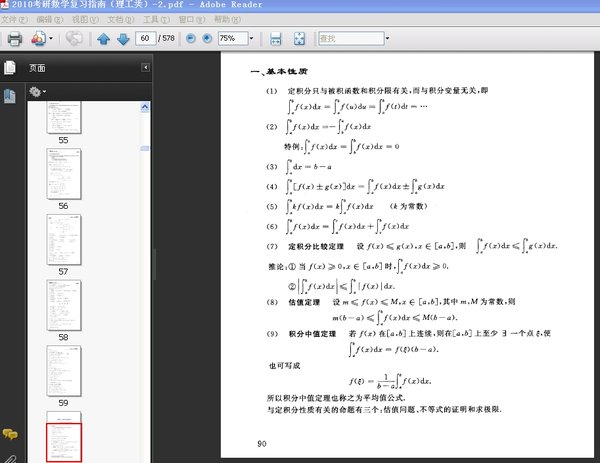Select the fit full page icon
Image resolution: width=600 pixels, height=463 pixels.
click(x=299, y=39)
